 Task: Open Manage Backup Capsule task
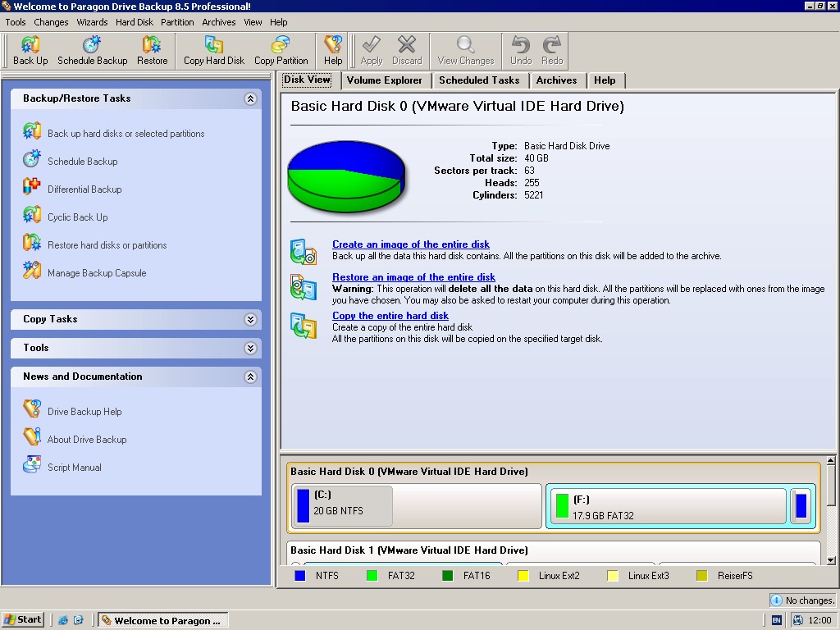pyautogui.click(x=97, y=272)
